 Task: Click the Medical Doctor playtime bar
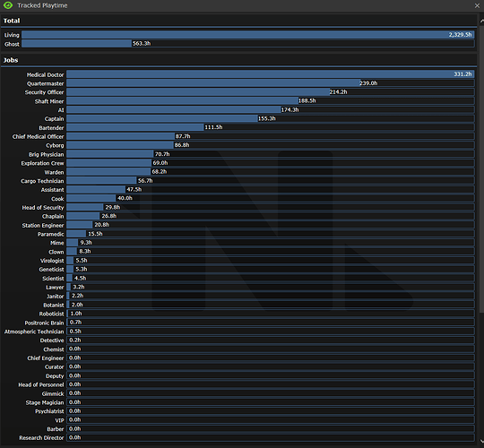click(271, 74)
